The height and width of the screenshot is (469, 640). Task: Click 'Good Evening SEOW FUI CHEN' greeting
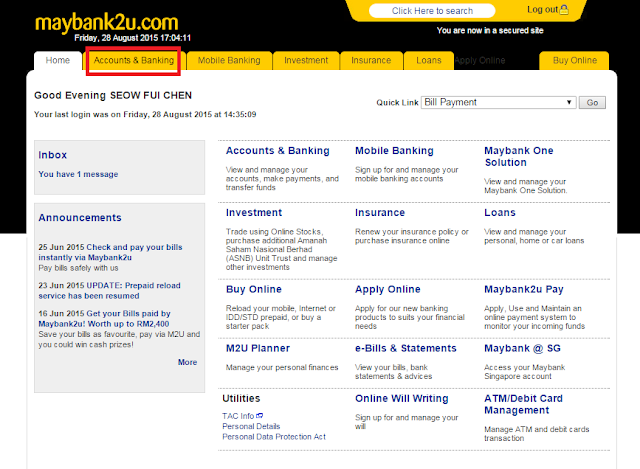113,96
